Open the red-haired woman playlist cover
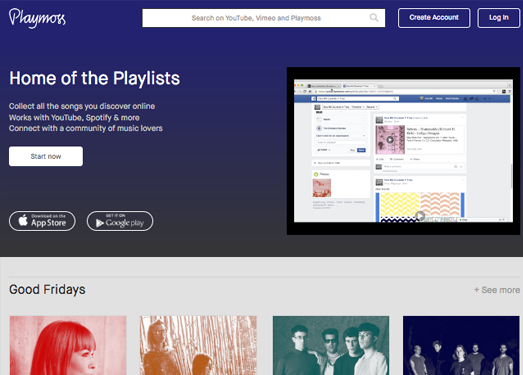 coord(68,345)
